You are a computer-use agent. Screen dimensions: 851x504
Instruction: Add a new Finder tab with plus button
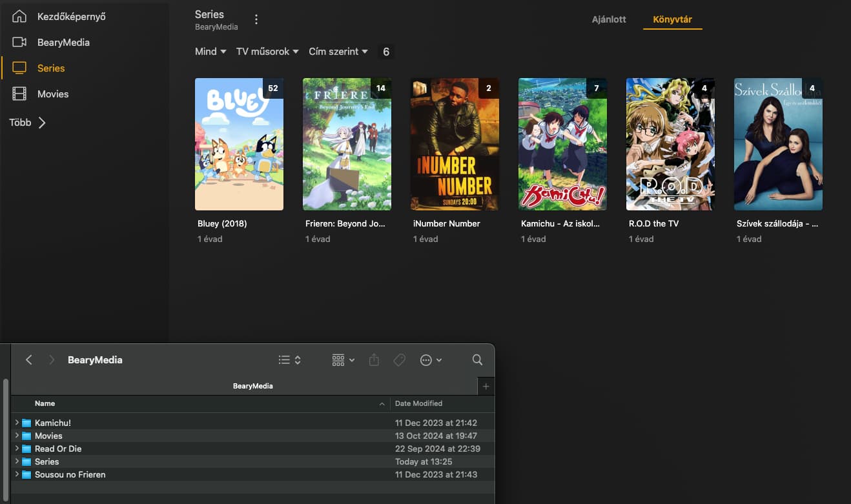[486, 386]
